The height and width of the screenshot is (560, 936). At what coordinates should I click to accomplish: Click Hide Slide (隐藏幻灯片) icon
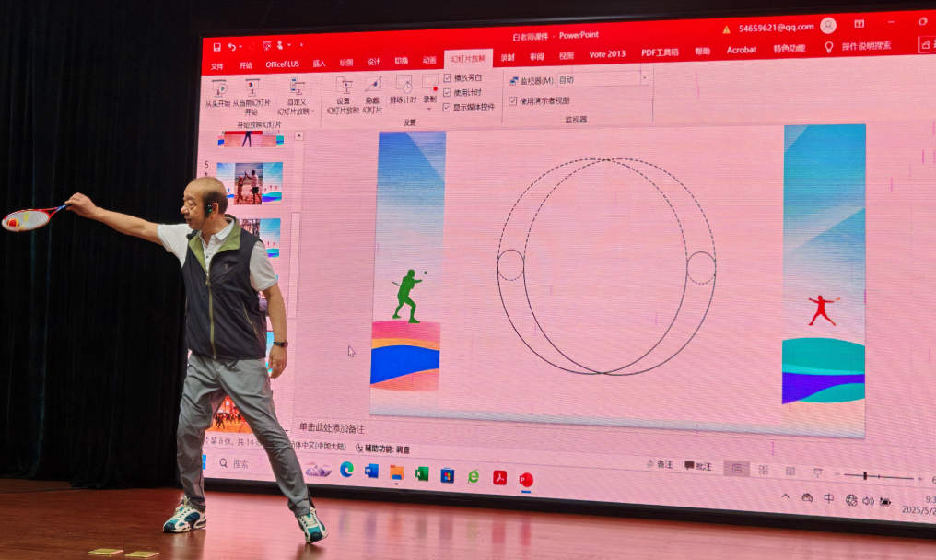(372, 87)
